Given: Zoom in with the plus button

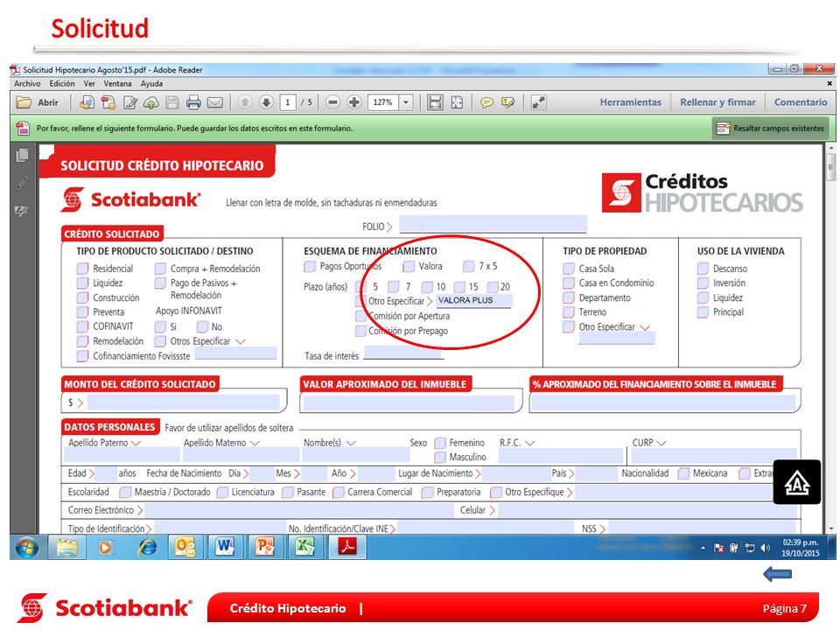Looking at the screenshot, I should tap(354, 101).
